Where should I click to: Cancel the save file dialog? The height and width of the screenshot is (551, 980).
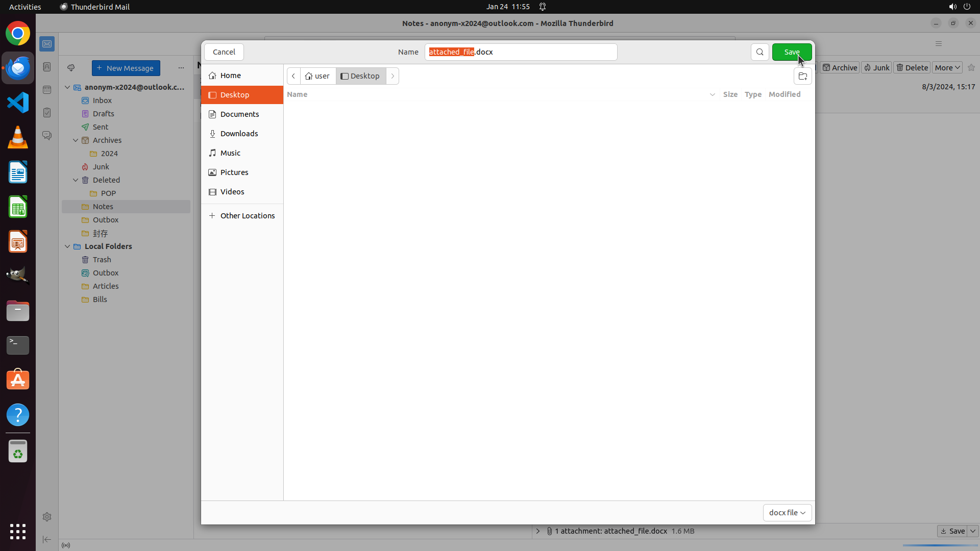pos(224,52)
